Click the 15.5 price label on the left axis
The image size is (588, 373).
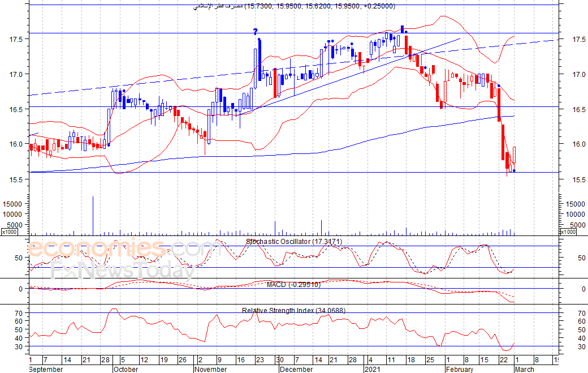[x=16, y=179]
